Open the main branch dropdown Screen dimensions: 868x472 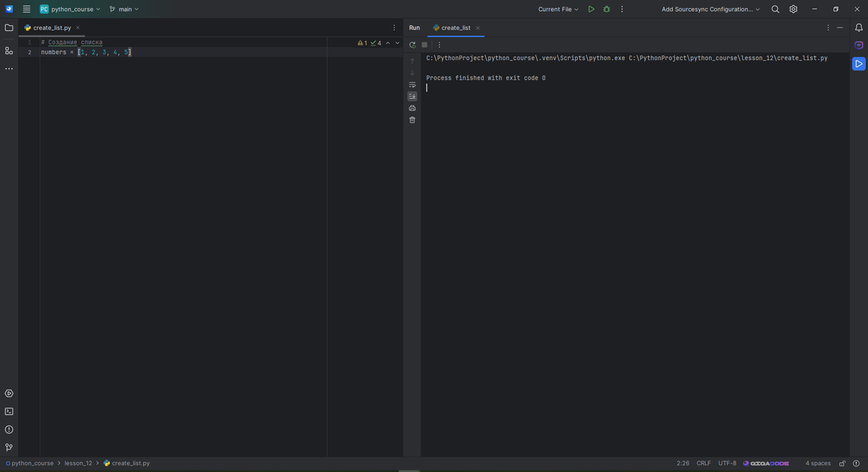[124, 9]
